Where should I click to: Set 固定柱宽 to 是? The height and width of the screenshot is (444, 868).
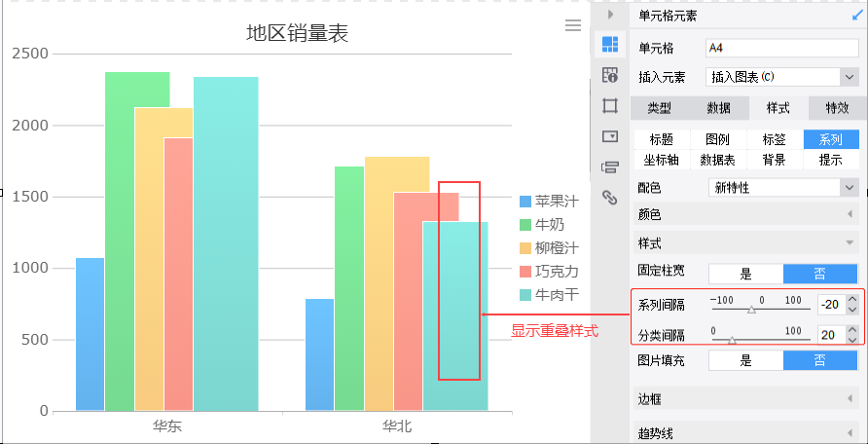click(x=746, y=274)
